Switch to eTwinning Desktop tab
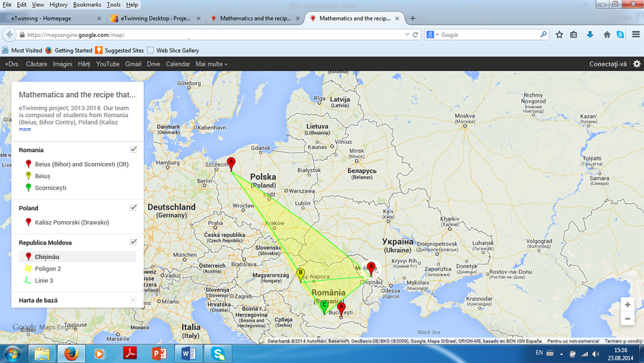 click(x=156, y=18)
